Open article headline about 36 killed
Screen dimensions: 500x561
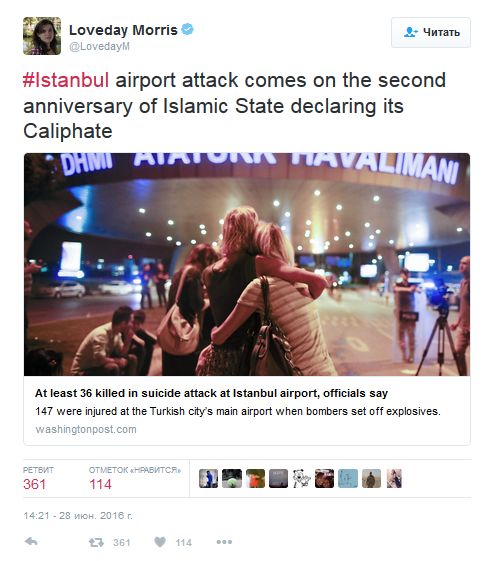pyautogui.click(x=211, y=394)
